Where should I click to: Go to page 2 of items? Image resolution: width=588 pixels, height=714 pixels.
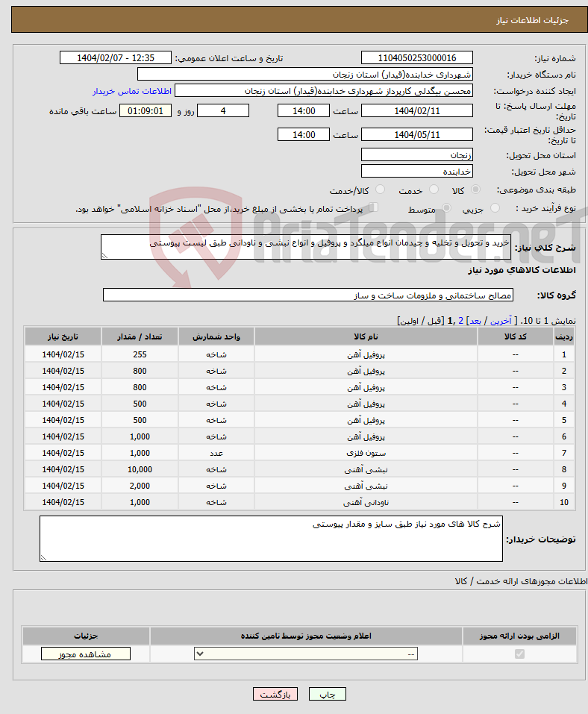click(460, 321)
